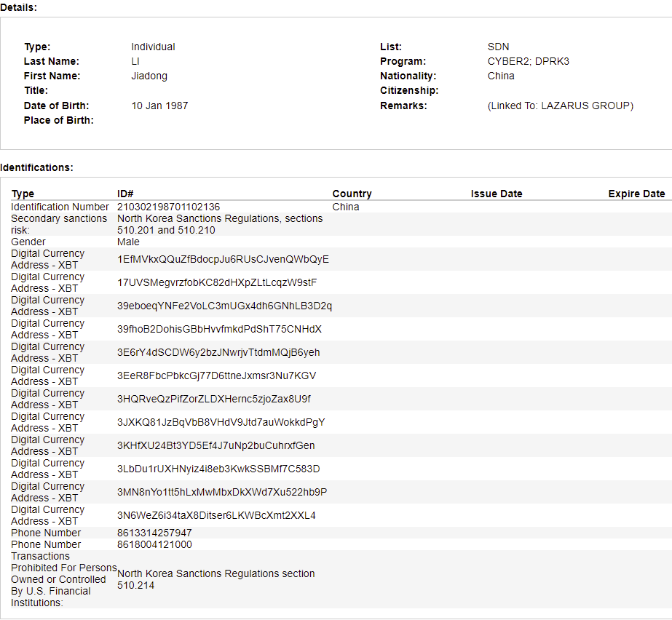The width and height of the screenshot is (672, 620).
Task: Click the address starting with 17UVSMegvrzfob
Action: click(217, 282)
